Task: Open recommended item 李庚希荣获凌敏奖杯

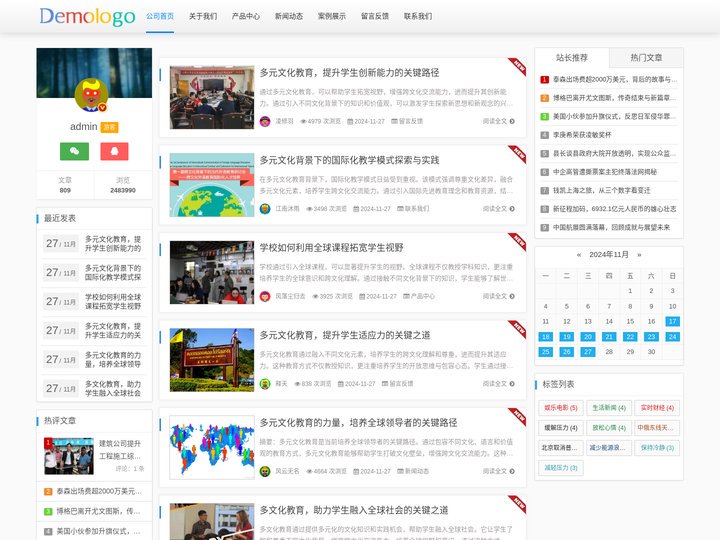Action: 582,135
